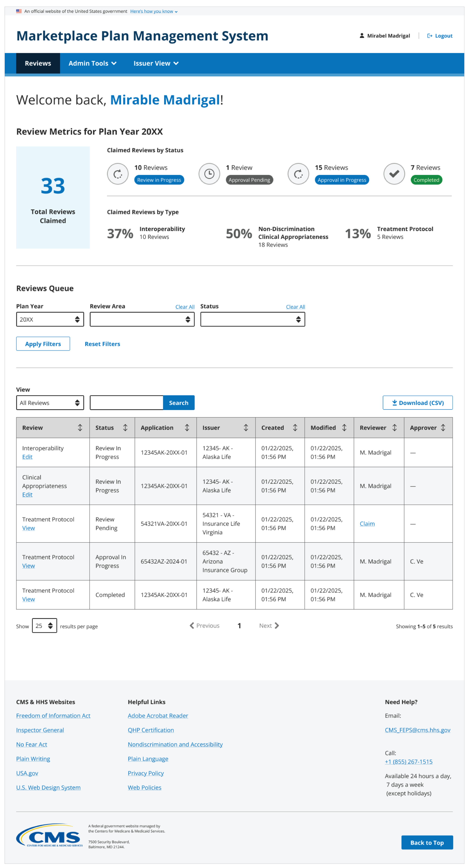Click the Status column sort arrows
Viewport: 470px width, 868px height.
(x=125, y=428)
